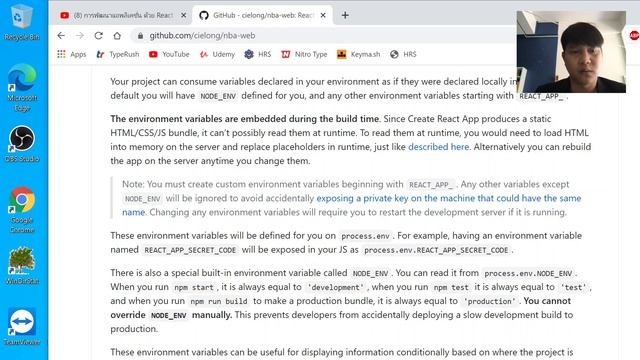Viewport: 640px width, 360px height.
Task: Click the REACT_APP_SECRET_CODE code text
Action: coord(190,250)
